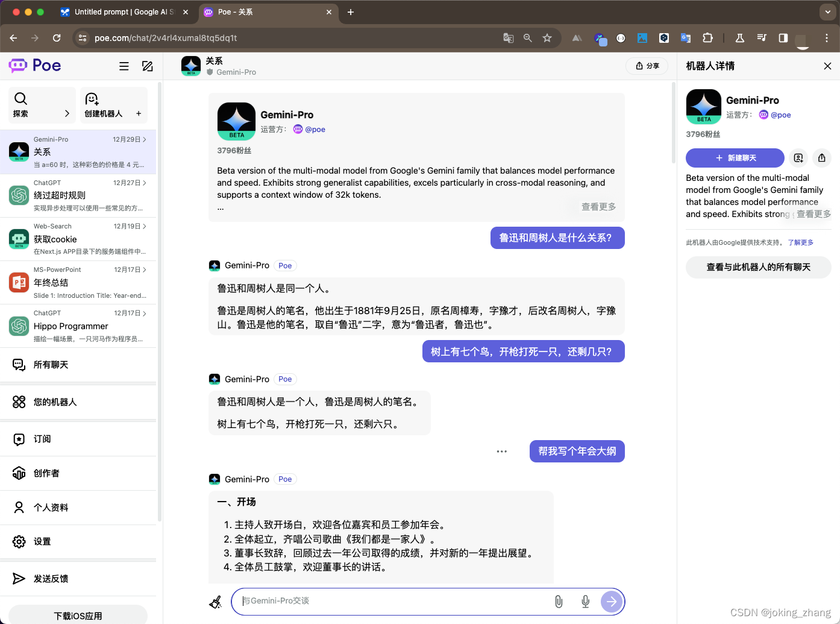Open the ChatGPT 绕过超时规则 chat
The width and height of the screenshot is (840, 624).
pyautogui.click(x=78, y=195)
